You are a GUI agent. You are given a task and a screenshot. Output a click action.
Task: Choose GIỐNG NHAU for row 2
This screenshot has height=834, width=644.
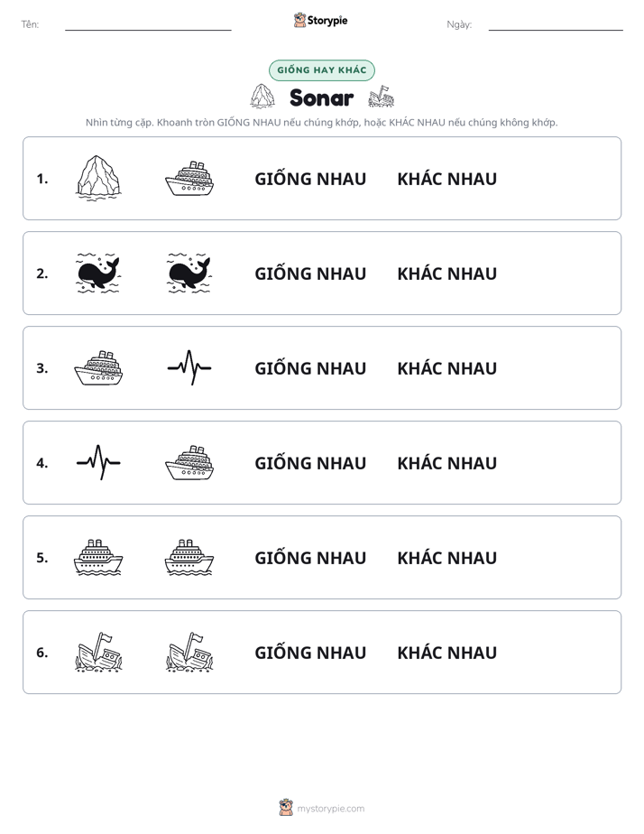(x=310, y=273)
